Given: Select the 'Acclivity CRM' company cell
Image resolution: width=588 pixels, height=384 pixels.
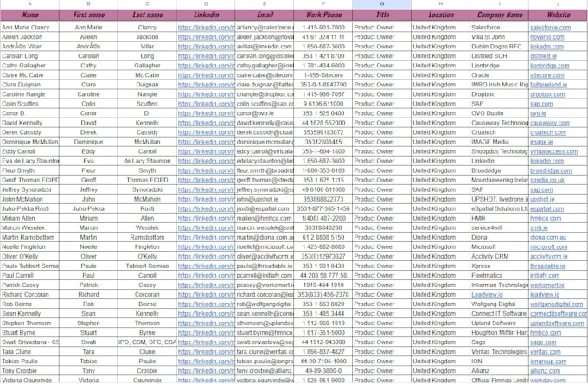Looking at the screenshot, I should (499, 257).
